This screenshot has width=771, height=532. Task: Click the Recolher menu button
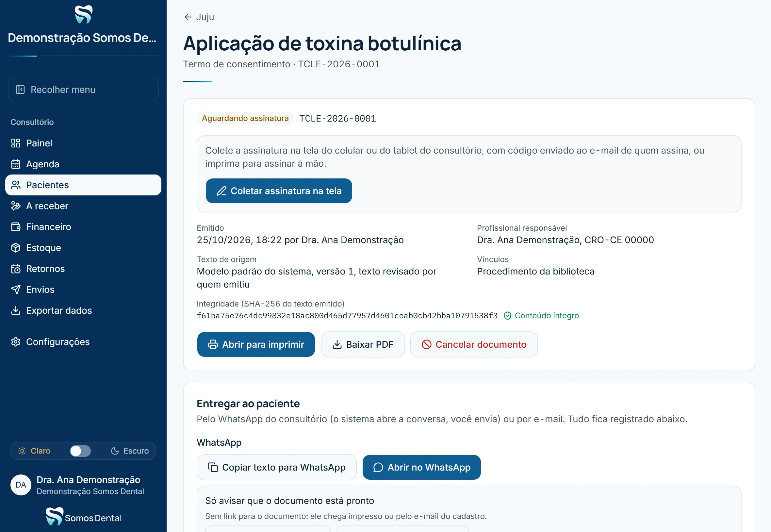pos(83,90)
